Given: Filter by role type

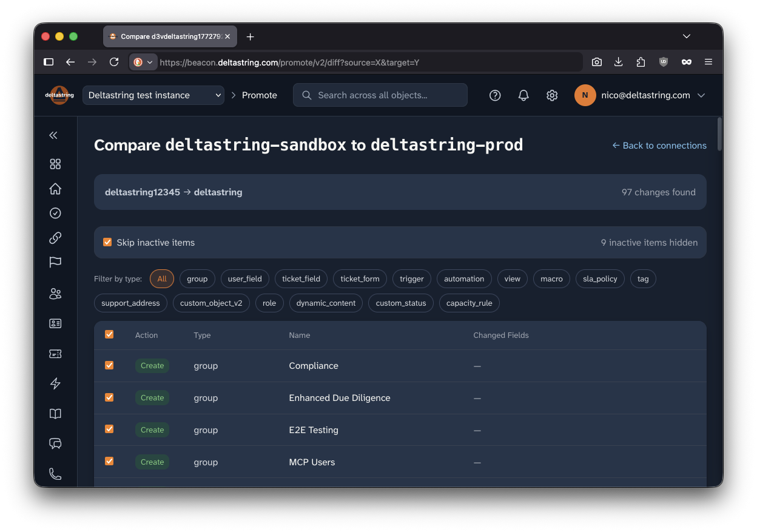Looking at the screenshot, I should pos(269,303).
